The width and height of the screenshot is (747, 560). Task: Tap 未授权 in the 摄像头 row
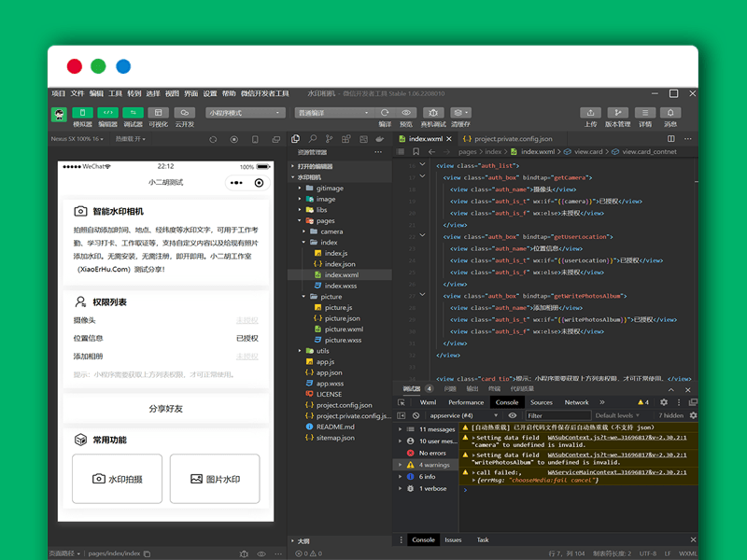tap(247, 320)
